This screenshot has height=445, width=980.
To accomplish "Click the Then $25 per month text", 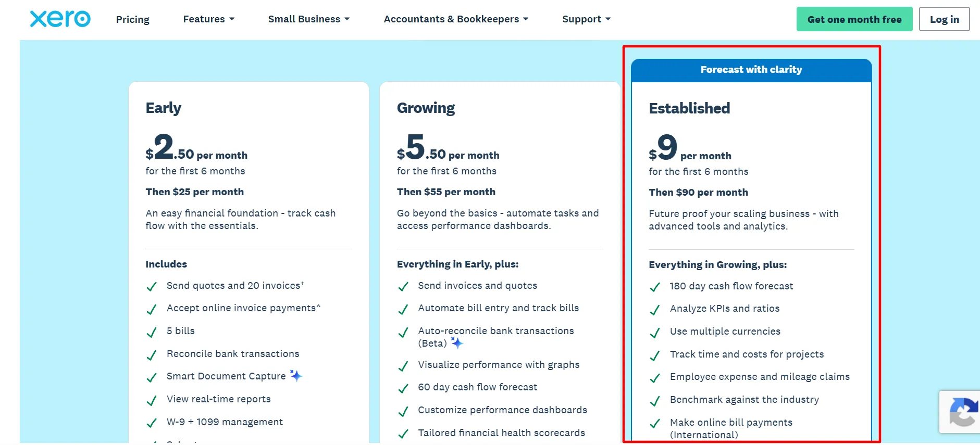I will (195, 192).
